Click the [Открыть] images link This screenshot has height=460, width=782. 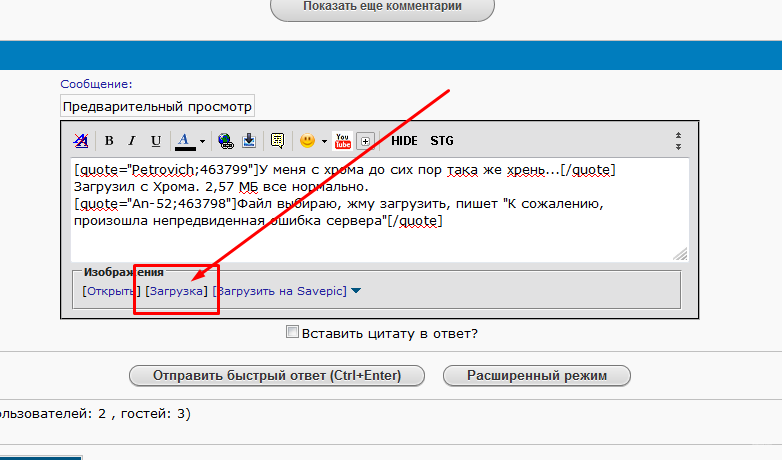click(111, 291)
